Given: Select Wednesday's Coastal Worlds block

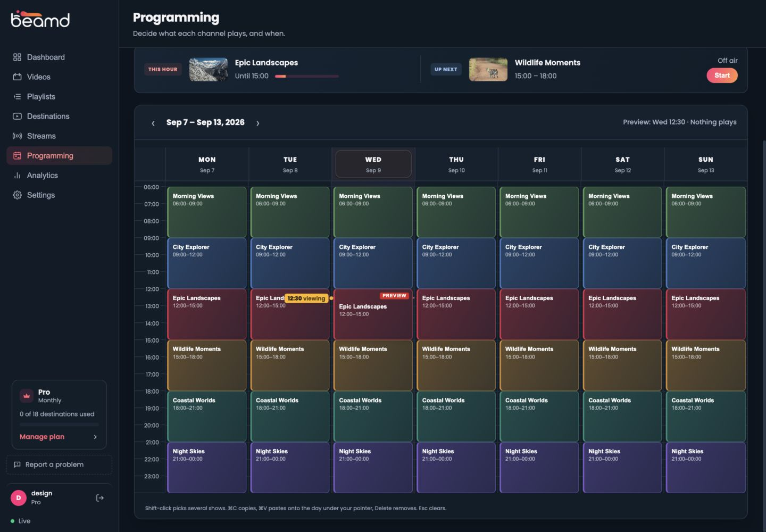Looking at the screenshot, I should [373, 416].
